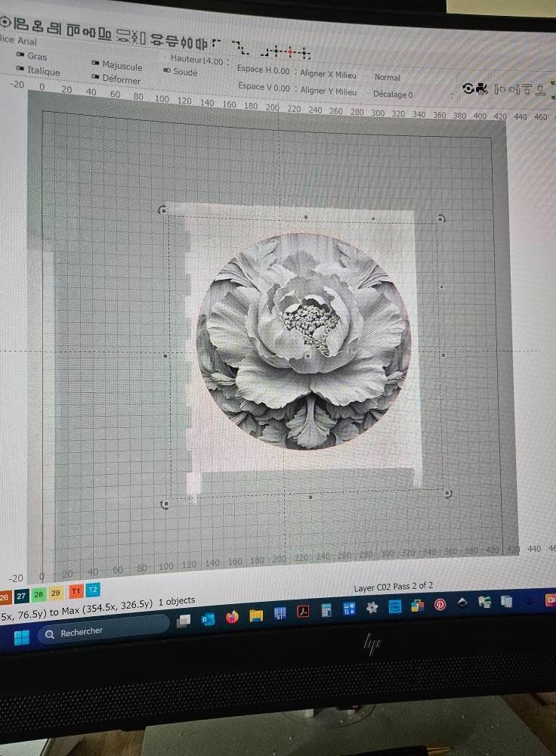Screen dimensions: 556x756
Task: Click the Hauteur 14.00 stepper
Action: coord(228,62)
